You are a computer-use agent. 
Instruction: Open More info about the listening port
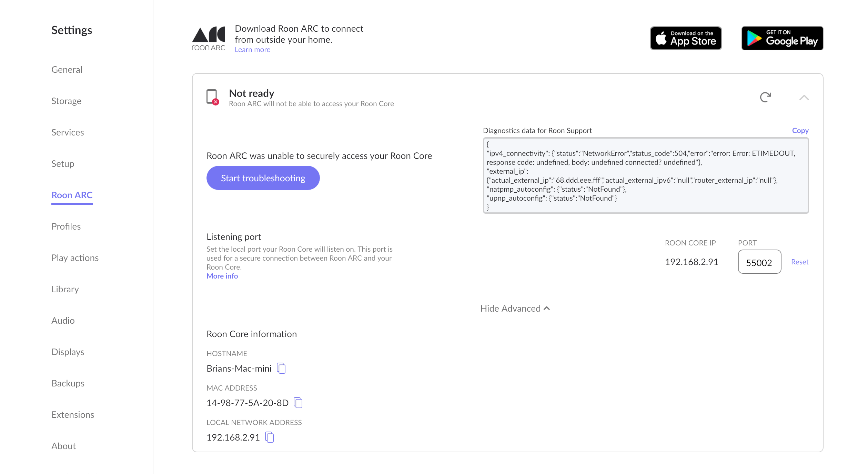[222, 276]
